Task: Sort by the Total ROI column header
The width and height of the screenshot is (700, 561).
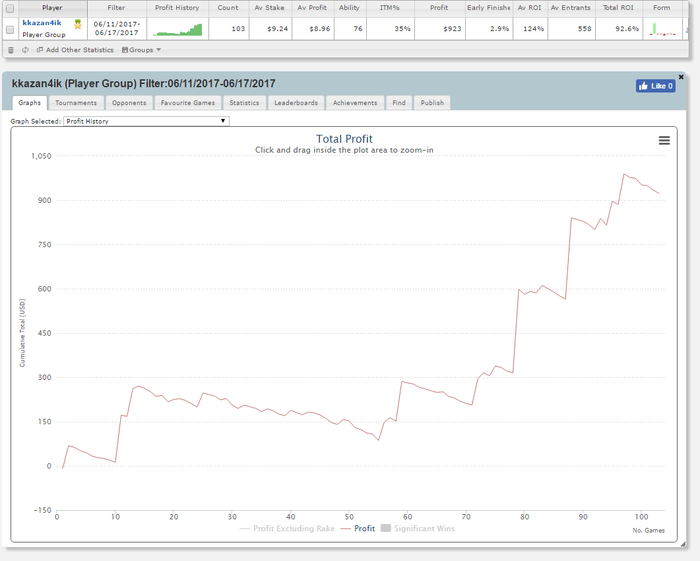Action: click(618, 8)
